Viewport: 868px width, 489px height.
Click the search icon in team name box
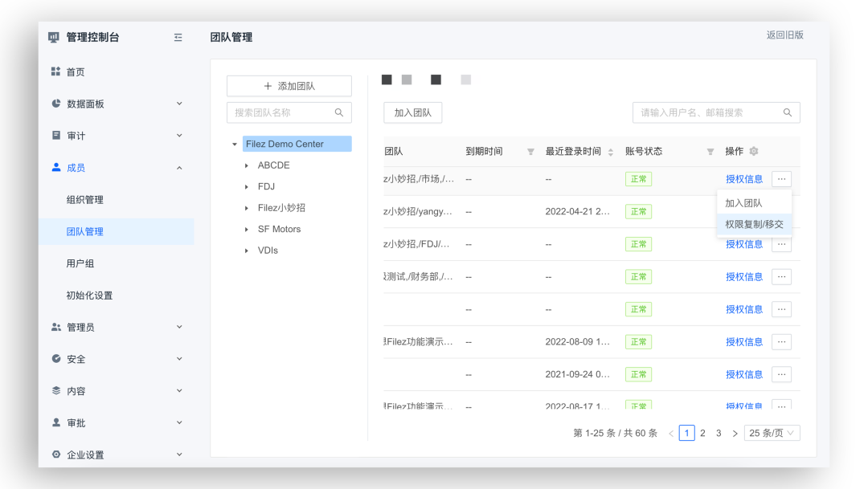pos(339,112)
